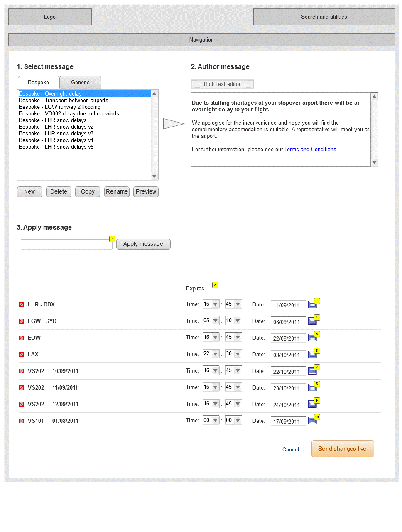This screenshot has width=402, height=532.
Task: Toggle red checkbox for the EOW row
Action: 22,338
